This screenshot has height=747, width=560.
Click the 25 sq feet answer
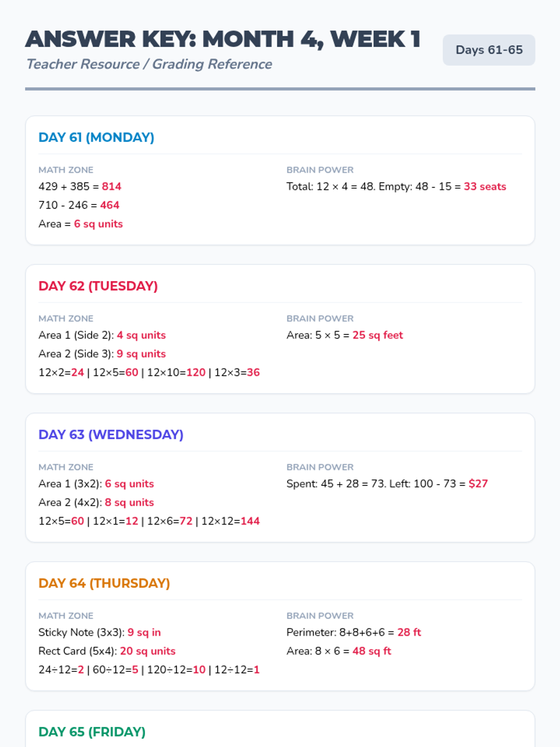378,335
